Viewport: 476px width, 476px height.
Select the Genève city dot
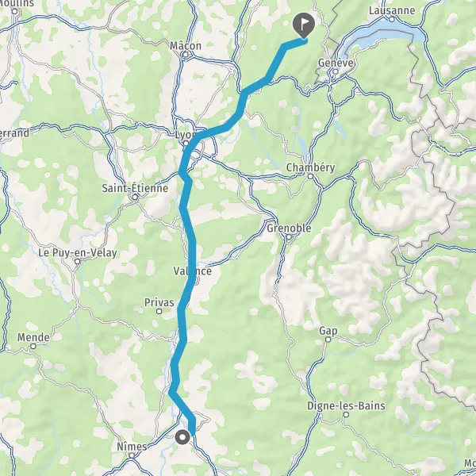(336, 71)
